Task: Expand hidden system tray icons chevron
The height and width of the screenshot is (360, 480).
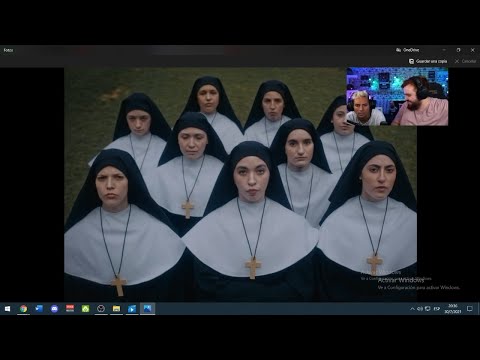Action: tap(412, 309)
